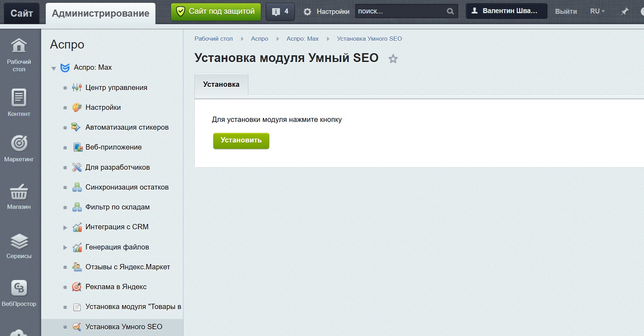644x336 pixels.
Task: Click the palette icon beside Настройки
Action: click(77, 107)
